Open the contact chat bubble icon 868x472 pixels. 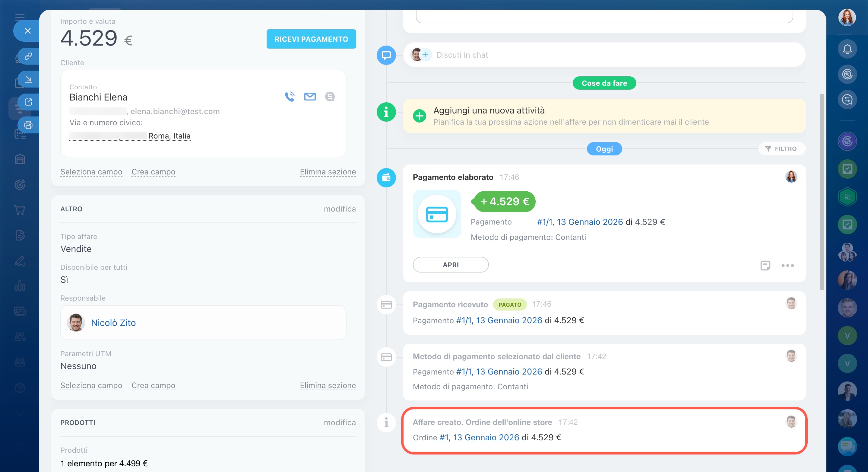(x=330, y=97)
